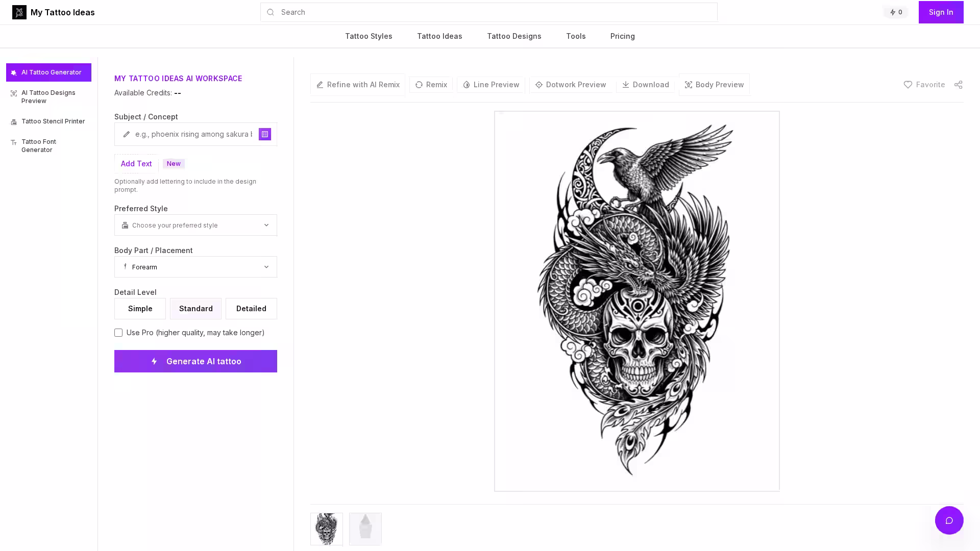This screenshot has width=980, height=551.
Task: Enable the Use Pro checkbox
Action: point(118,333)
